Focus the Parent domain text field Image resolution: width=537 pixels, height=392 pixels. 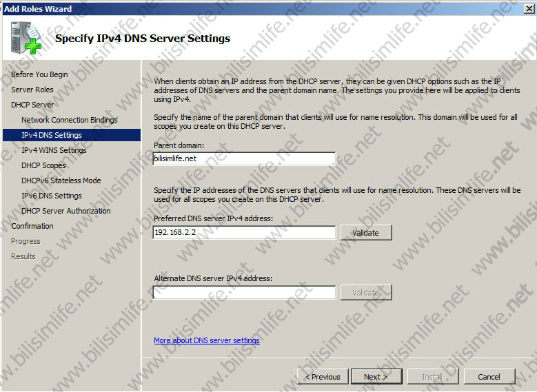(x=244, y=158)
